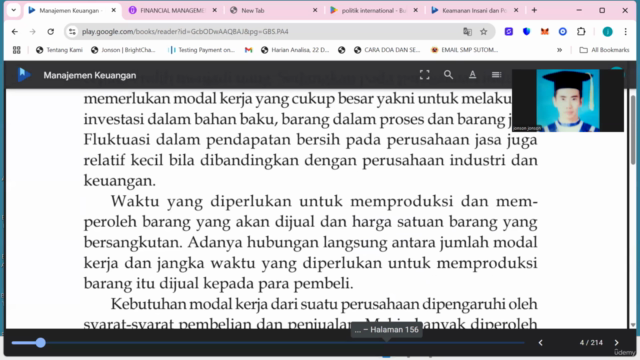Click the reading progress slider handle

tap(40, 342)
